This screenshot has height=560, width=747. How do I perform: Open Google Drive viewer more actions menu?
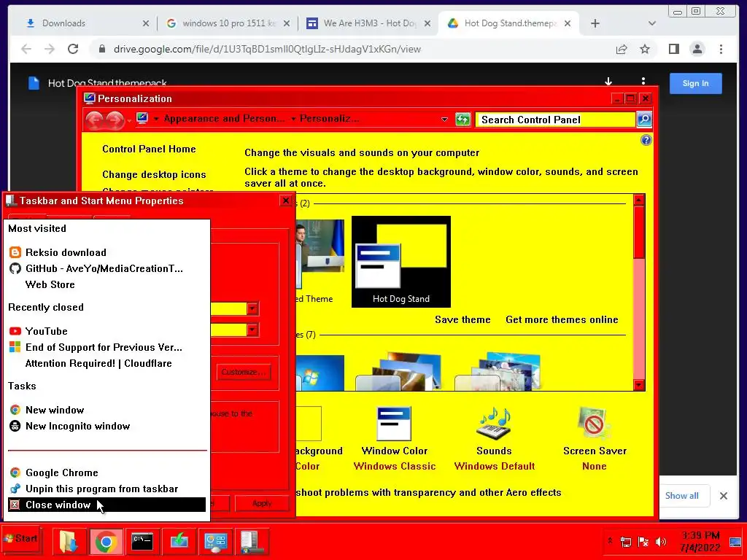point(643,82)
